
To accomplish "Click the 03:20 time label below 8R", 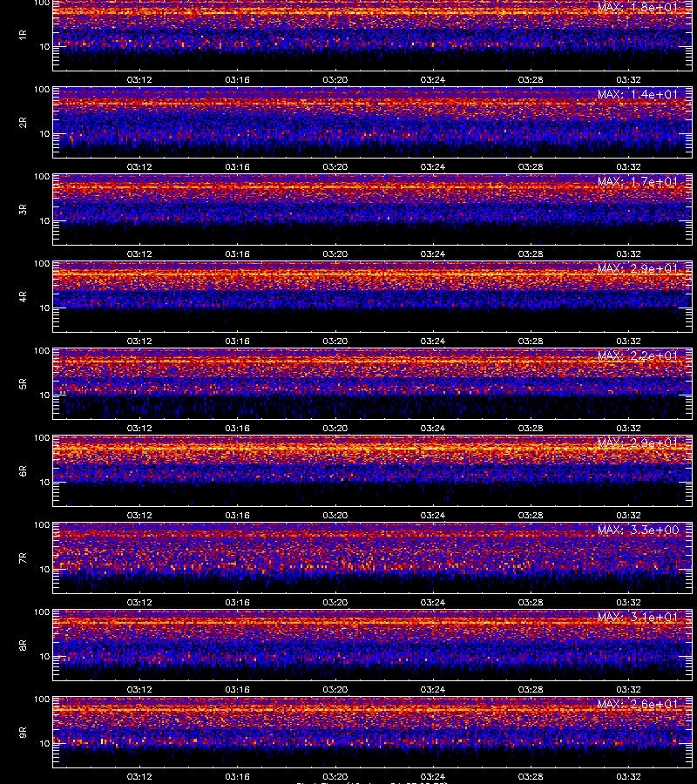I will (x=335, y=690).
